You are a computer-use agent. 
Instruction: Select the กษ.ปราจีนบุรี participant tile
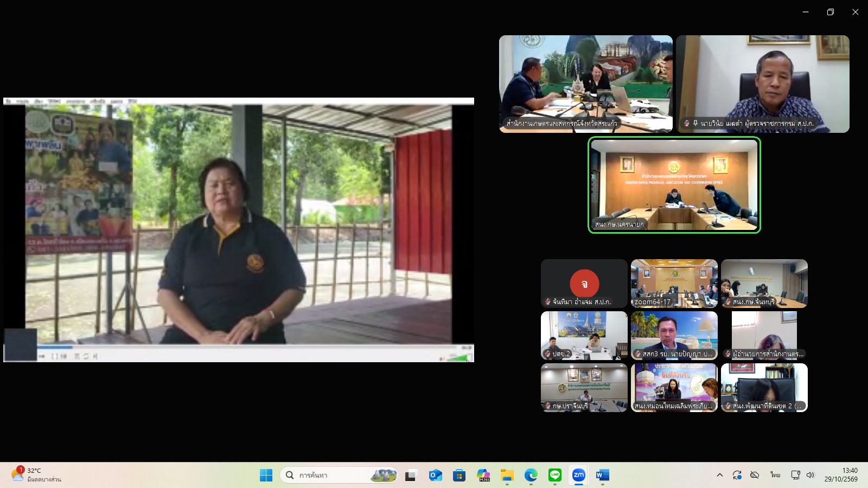(584, 388)
